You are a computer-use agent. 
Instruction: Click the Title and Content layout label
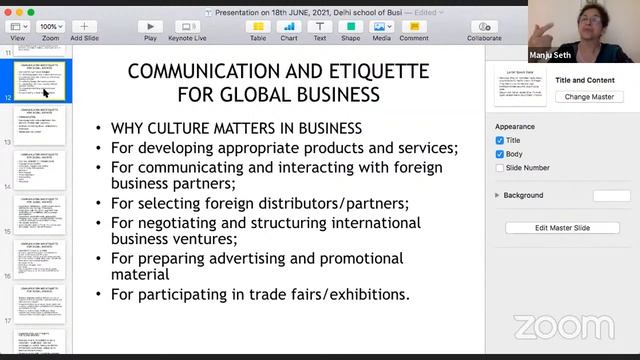coord(585,80)
